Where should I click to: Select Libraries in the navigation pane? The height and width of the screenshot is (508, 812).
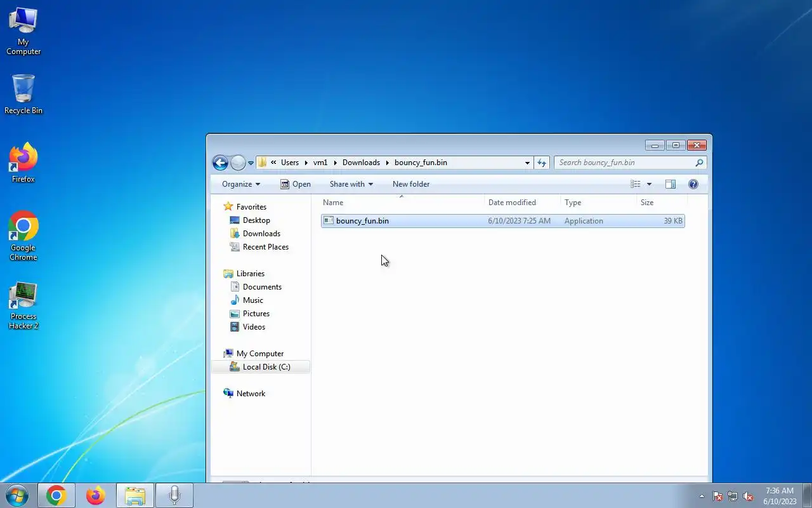click(251, 274)
